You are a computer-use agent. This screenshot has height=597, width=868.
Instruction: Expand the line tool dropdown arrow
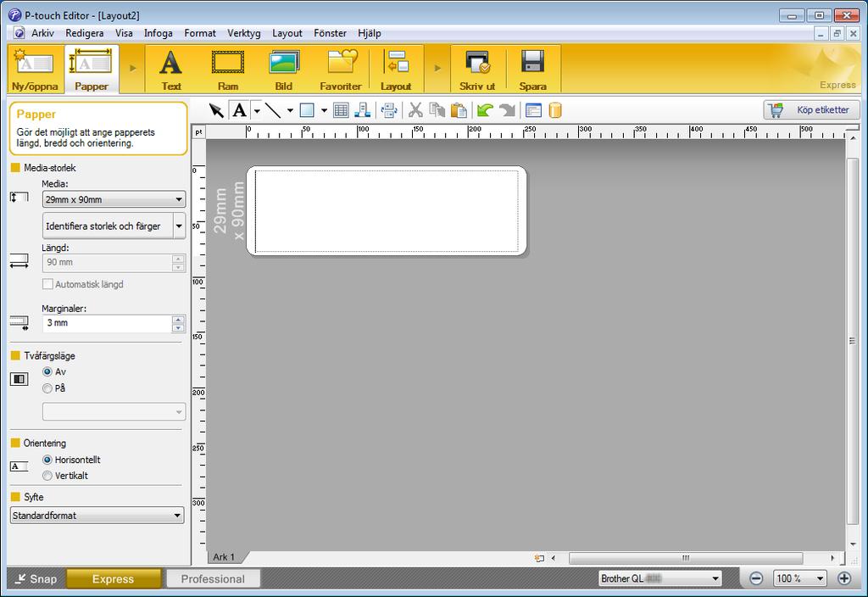(290, 111)
